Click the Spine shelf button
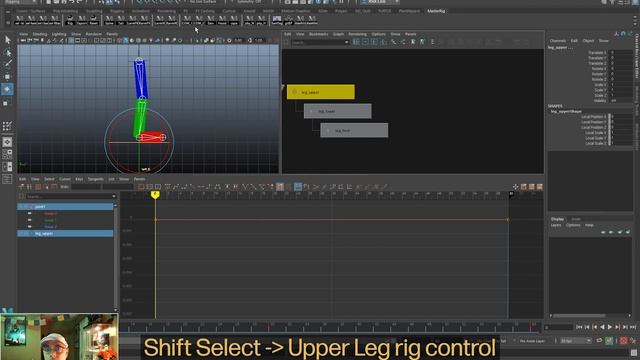The width and height of the screenshot is (640, 360). click(x=109, y=20)
